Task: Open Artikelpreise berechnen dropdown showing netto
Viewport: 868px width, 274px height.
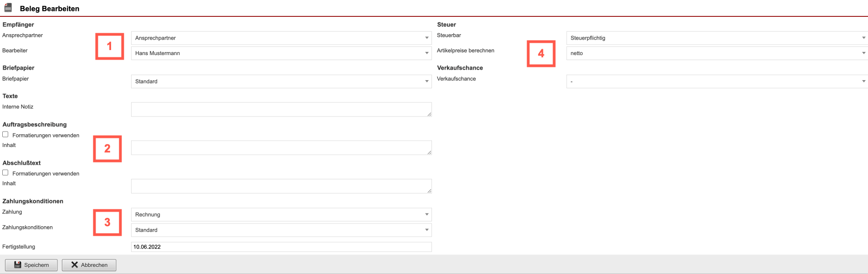Action: [x=716, y=53]
